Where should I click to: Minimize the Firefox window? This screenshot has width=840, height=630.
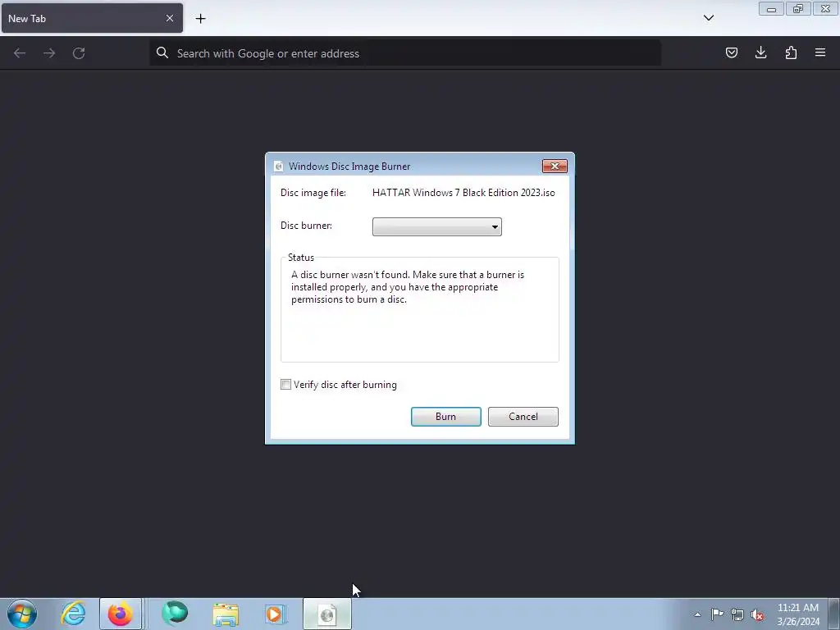click(x=771, y=8)
